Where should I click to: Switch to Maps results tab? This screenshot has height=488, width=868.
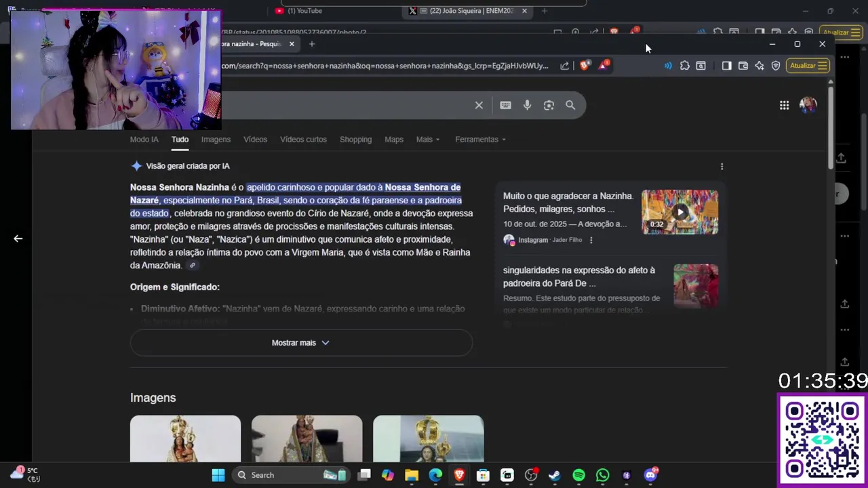(x=394, y=140)
